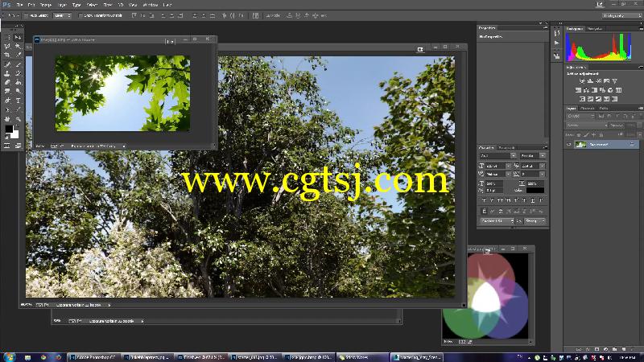Image resolution: width=644 pixels, height=362 pixels.
Task: Select the Brush tool
Action: (x=18, y=64)
